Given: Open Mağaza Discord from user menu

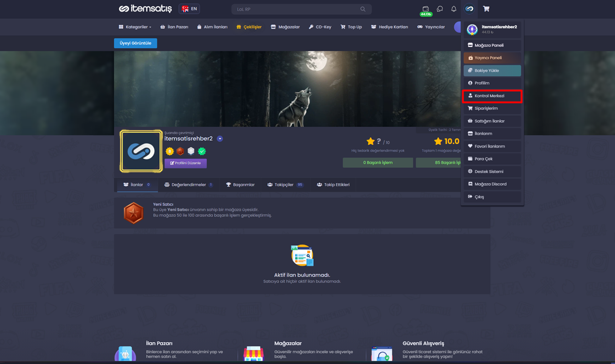Looking at the screenshot, I should click(492, 184).
